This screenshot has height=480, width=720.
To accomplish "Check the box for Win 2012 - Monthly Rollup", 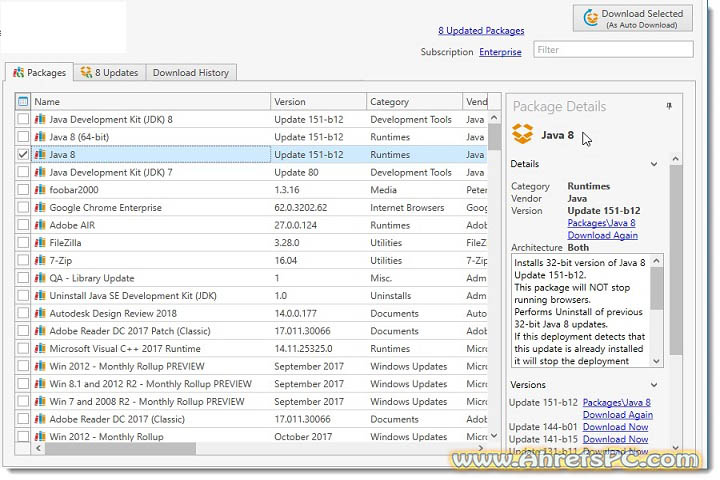I will pyautogui.click(x=22, y=436).
